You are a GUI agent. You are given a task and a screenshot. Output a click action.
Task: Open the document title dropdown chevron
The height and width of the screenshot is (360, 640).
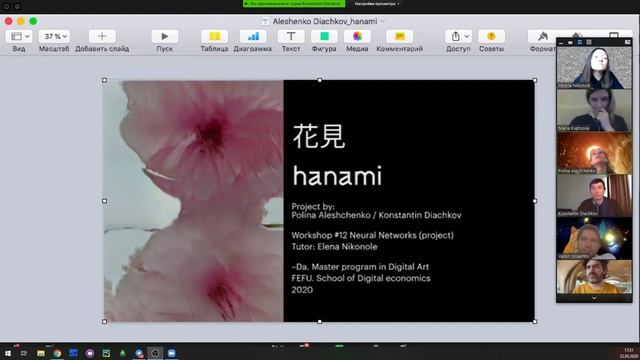(382, 21)
